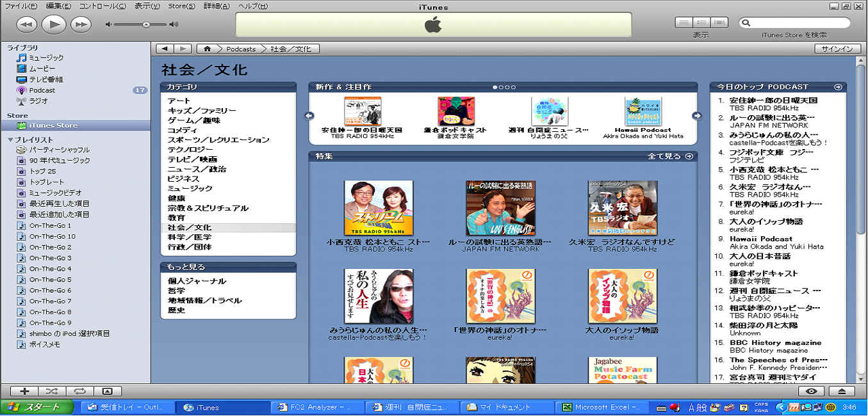Open the Store menu
The height and width of the screenshot is (416, 868).
[x=181, y=6]
